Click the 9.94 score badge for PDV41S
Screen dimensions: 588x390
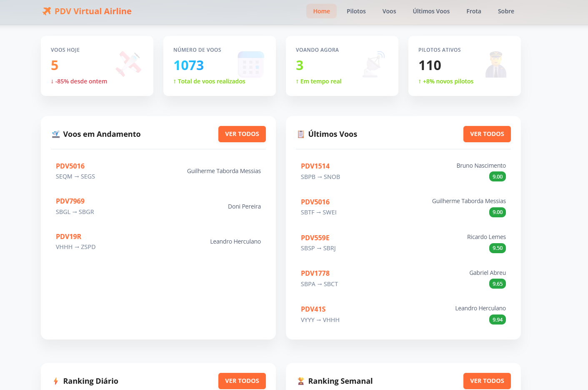(497, 320)
